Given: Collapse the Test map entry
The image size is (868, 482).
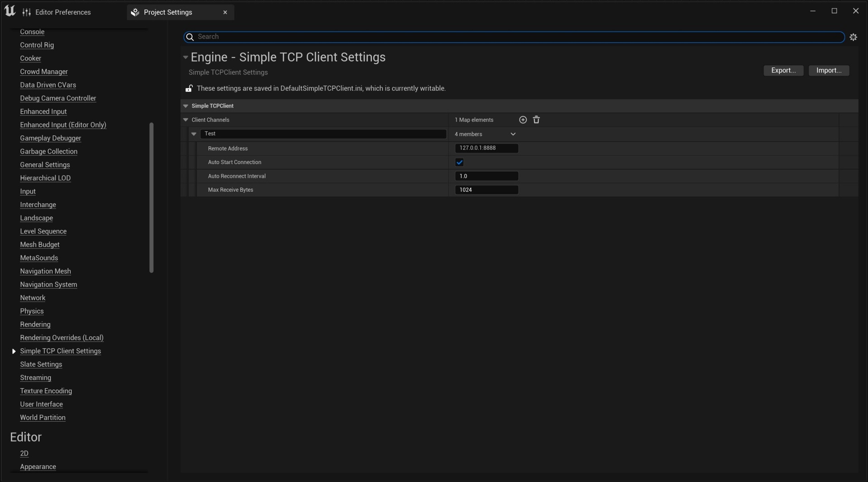Looking at the screenshot, I should tap(194, 134).
